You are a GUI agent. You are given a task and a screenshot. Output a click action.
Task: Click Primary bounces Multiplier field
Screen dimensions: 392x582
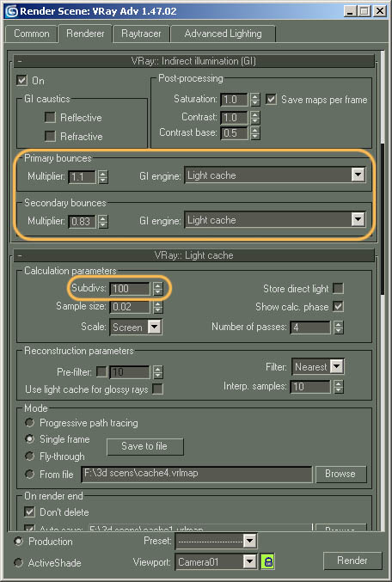tap(82, 177)
